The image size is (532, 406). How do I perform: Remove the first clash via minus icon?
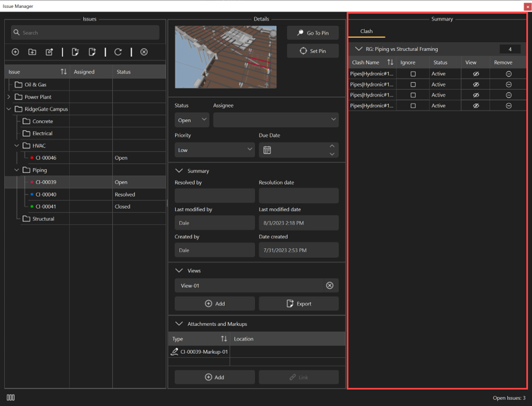(509, 74)
